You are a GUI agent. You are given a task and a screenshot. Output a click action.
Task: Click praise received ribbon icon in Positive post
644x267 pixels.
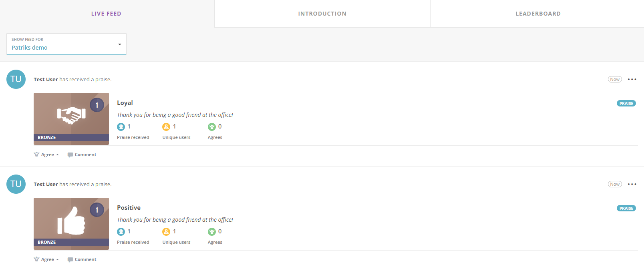pyautogui.click(x=121, y=232)
